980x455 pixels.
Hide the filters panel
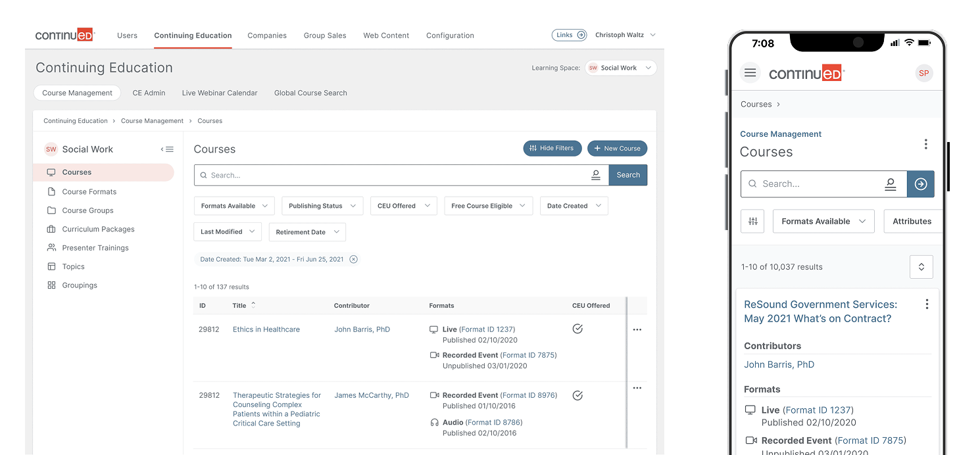click(x=552, y=149)
